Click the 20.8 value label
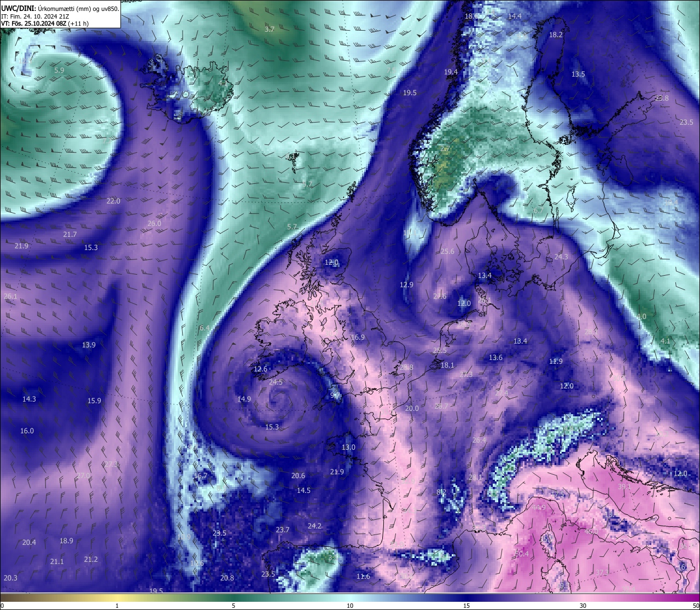This screenshot has height=610, width=700. tap(227, 578)
